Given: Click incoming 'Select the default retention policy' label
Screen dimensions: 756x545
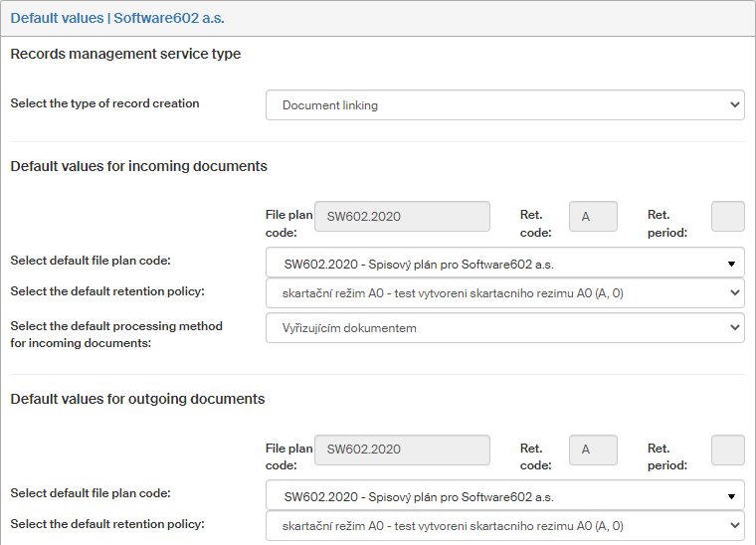Looking at the screenshot, I should point(106,290).
